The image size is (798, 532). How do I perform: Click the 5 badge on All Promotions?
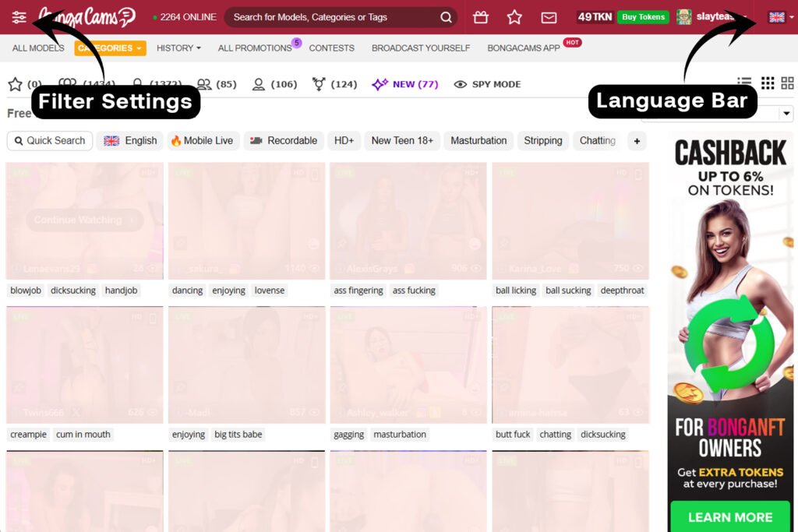[x=297, y=43]
